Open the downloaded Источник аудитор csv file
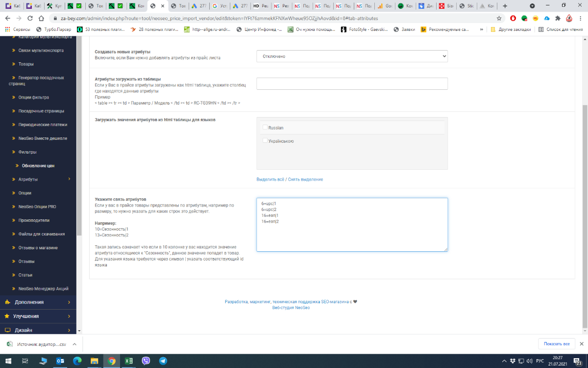 [37, 344]
